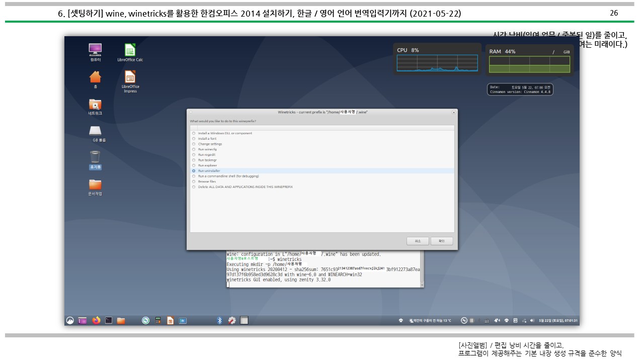644x362 pixels.
Task: Click the network connection tray icon
Action: pos(524,320)
